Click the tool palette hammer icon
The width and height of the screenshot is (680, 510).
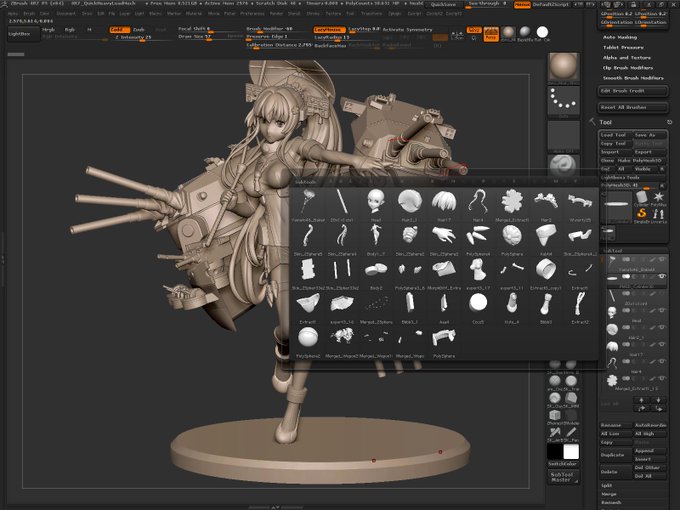pyautogui.click(x=592, y=122)
